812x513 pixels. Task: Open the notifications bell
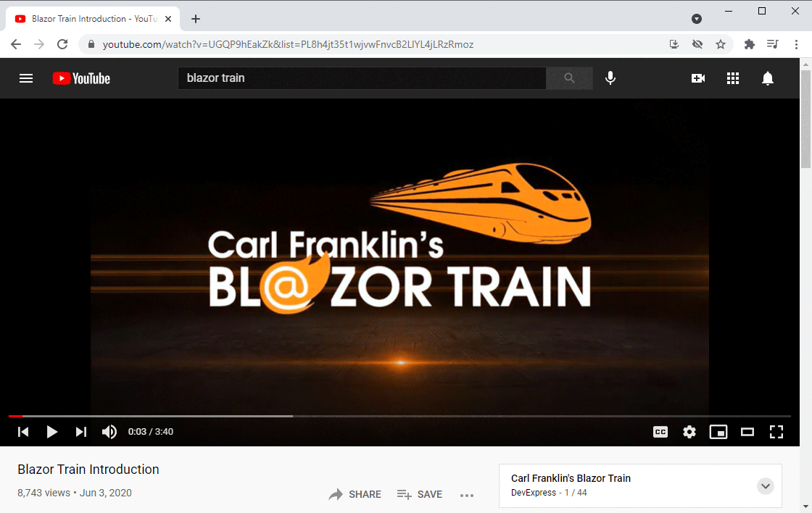click(768, 78)
